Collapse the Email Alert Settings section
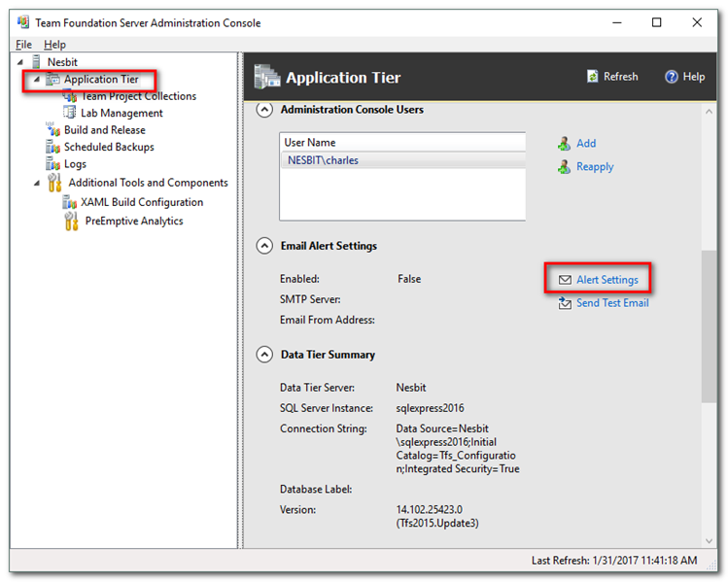 pos(264,246)
